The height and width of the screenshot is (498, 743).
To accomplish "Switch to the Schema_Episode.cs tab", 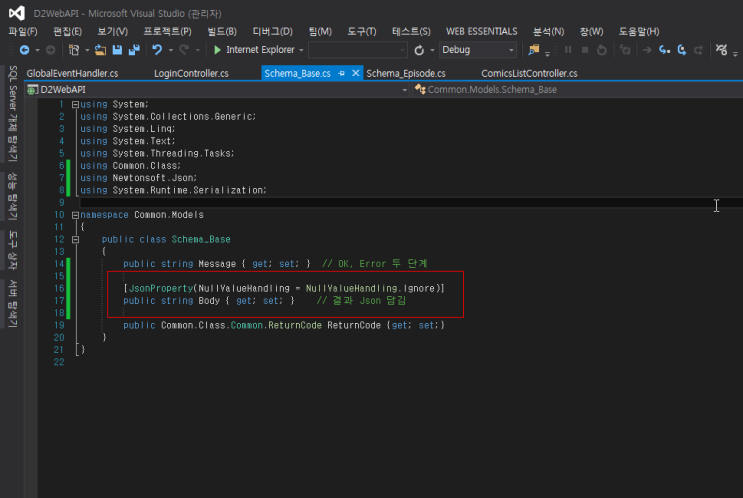I will tap(406, 73).
